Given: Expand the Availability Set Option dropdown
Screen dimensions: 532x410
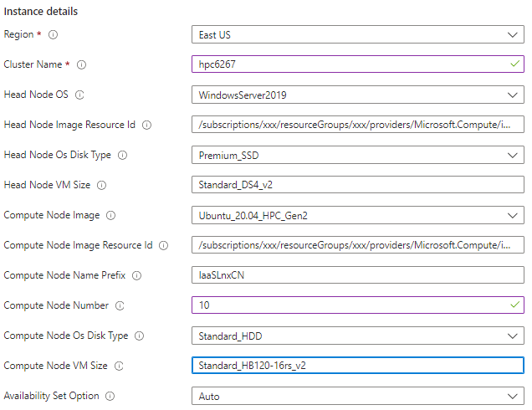Looking at the screenshot, I should coord(357,396).
